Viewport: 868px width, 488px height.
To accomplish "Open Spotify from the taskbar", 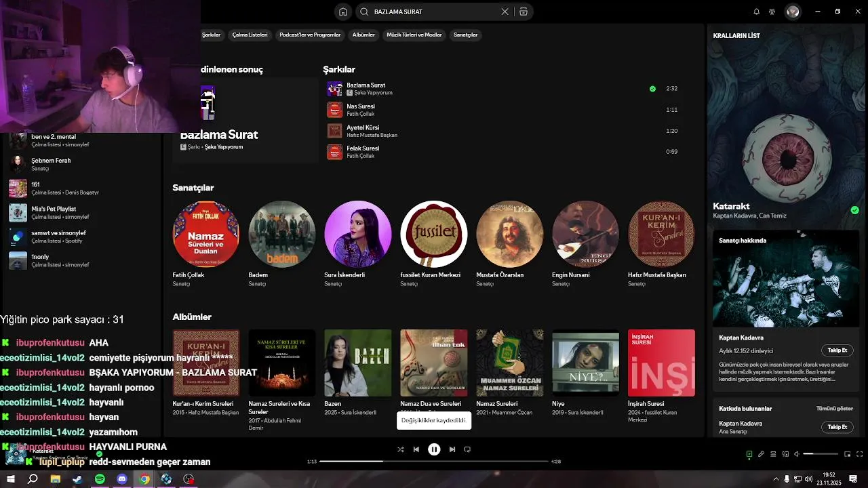I will click(100, 479).
